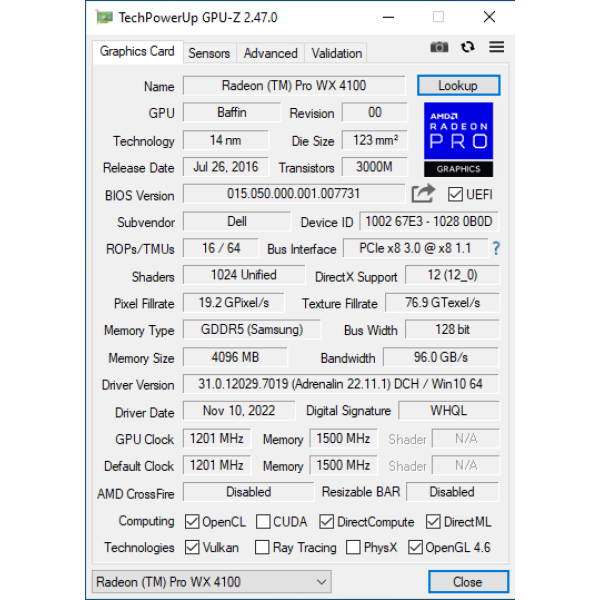Click the Memory clock value in the GPU Clock row

tap(343, 438)
